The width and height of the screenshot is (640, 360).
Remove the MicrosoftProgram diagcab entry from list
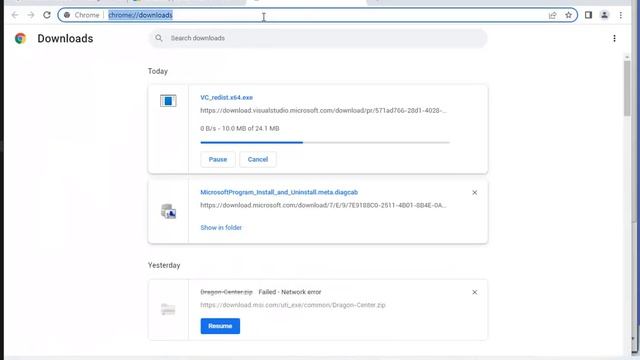click(x=475, y=192)
